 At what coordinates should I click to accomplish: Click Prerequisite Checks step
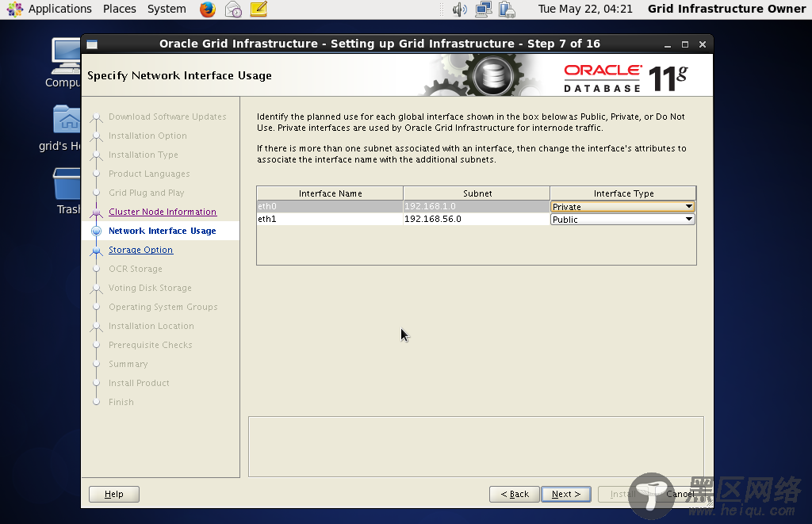[x=150, y=345]
